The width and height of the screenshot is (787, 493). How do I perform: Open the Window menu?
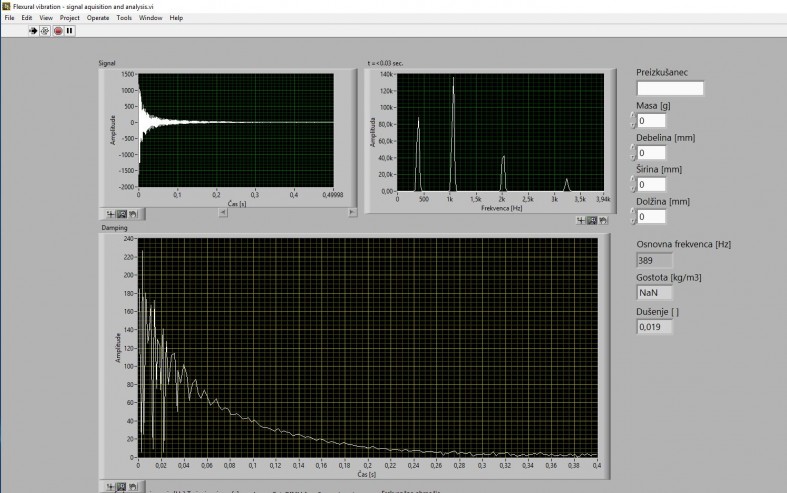[x=150, y=18]
